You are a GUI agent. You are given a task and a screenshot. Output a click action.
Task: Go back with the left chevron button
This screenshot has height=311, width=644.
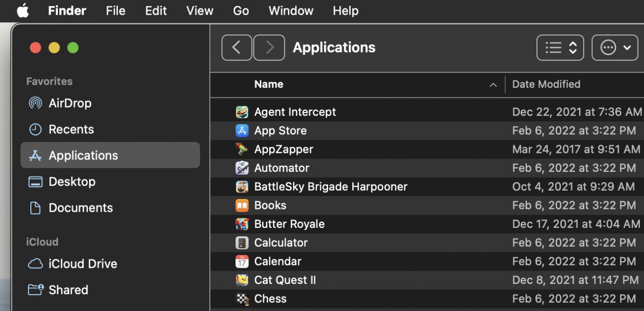coord(236,48)
